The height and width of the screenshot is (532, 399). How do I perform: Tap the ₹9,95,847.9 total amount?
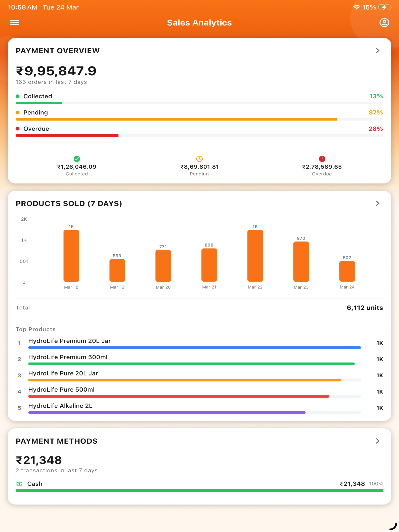click(56, 71)
